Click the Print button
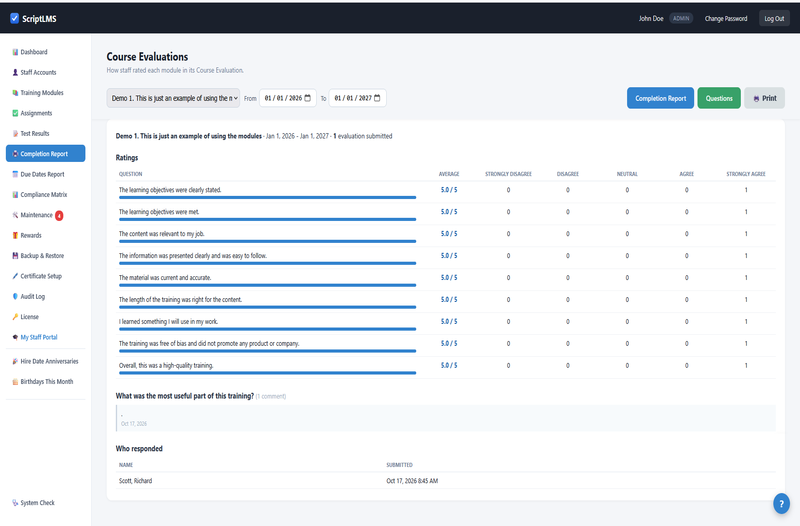Image resolution: width=800 pixels, height=526 pixels. tap(764, 98)
